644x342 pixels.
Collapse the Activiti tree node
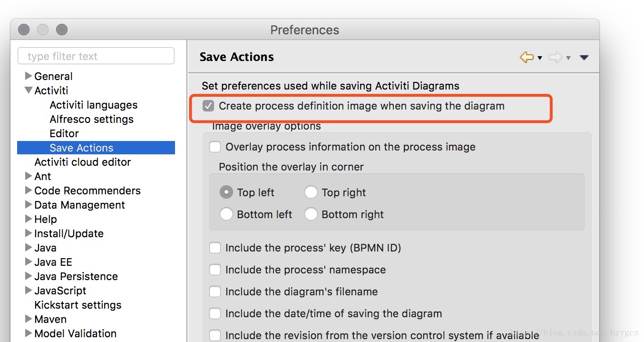tap(29, 90)
